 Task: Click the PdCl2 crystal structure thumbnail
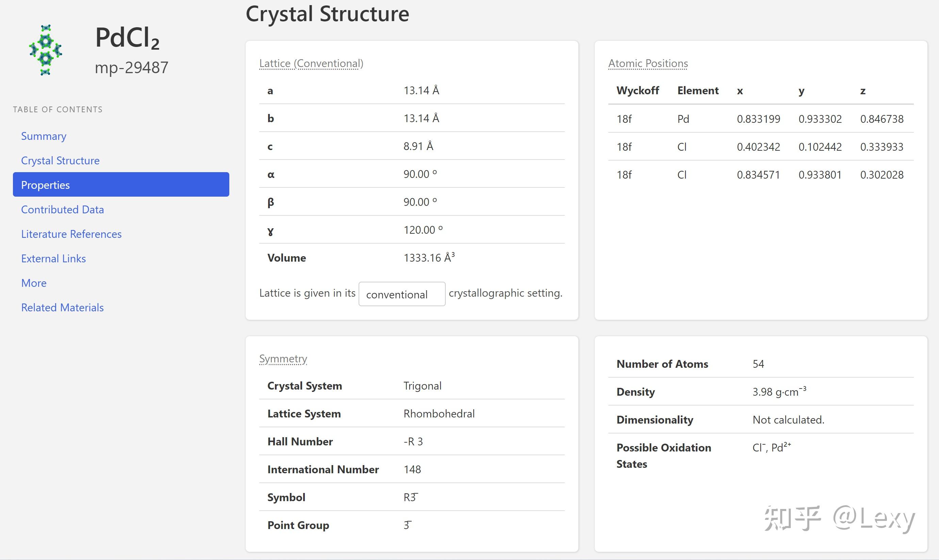[46, 50]
